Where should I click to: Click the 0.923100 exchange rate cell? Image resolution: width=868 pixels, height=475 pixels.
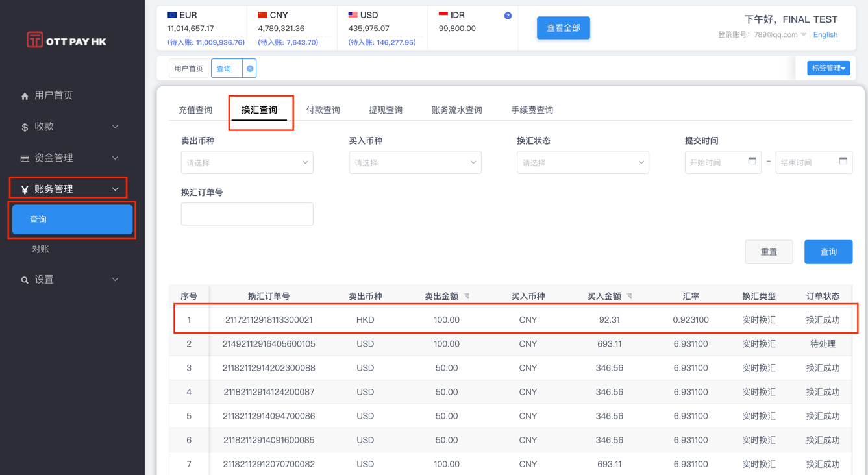[691, 320]
